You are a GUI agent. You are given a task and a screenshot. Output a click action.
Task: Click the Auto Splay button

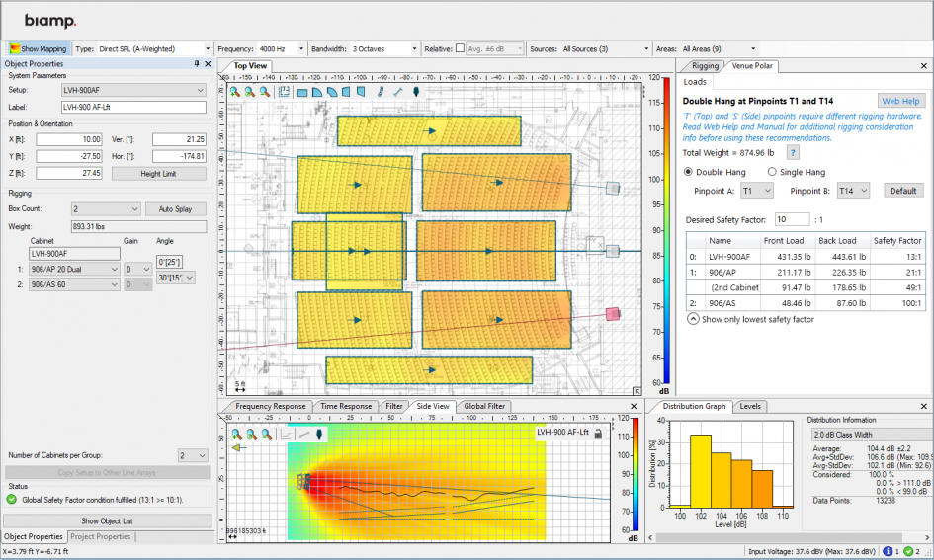[x=176, y=209]
